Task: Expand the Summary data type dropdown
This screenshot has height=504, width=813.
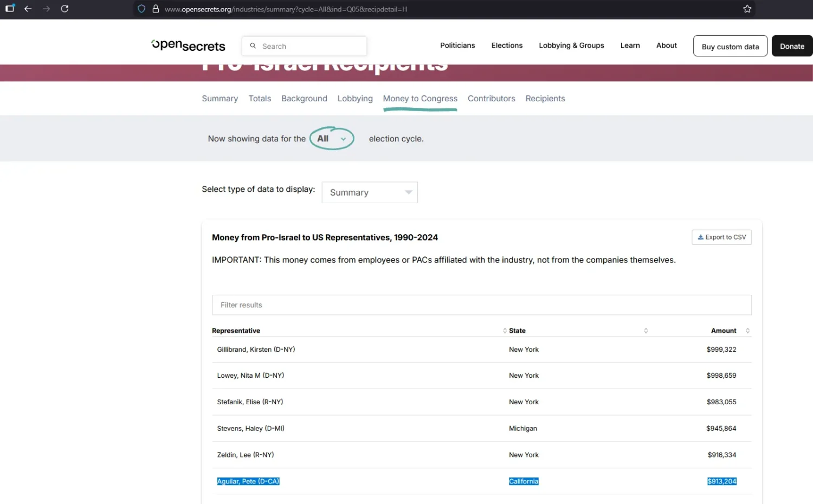Action: (370, 192)
